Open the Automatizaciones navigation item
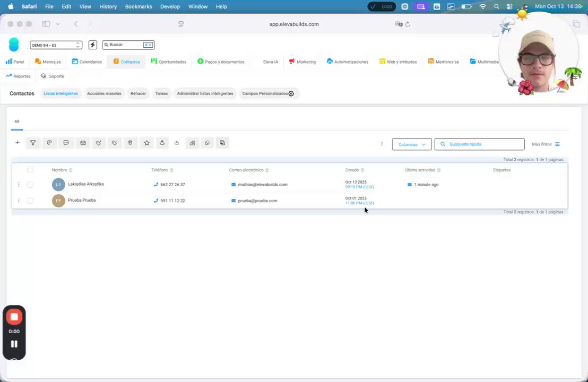Screen dimensions: 588x382 [x=347, y=62]
